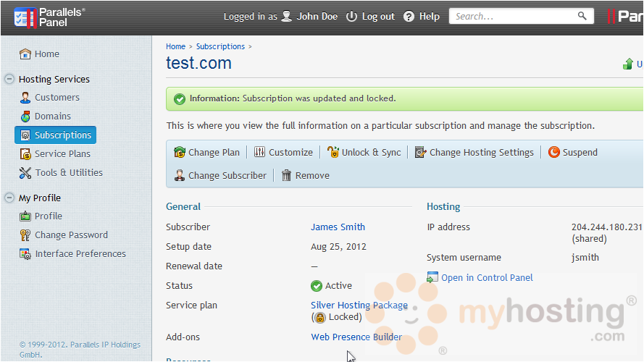Open the Silver Hosting Package link

[x=359, y=305]
